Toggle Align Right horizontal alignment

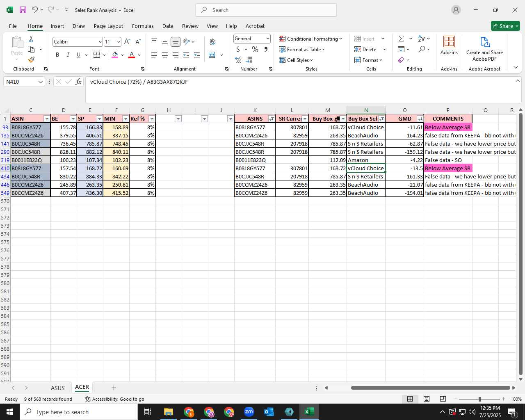[x=175, y=55]
